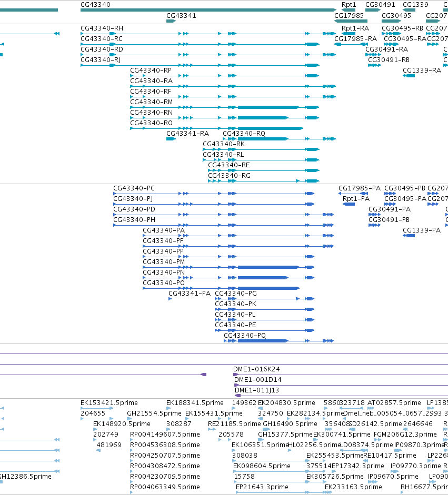Select protein CG43340-PA
Viewport: 448px width, 495px height.
tap(164, 230)
